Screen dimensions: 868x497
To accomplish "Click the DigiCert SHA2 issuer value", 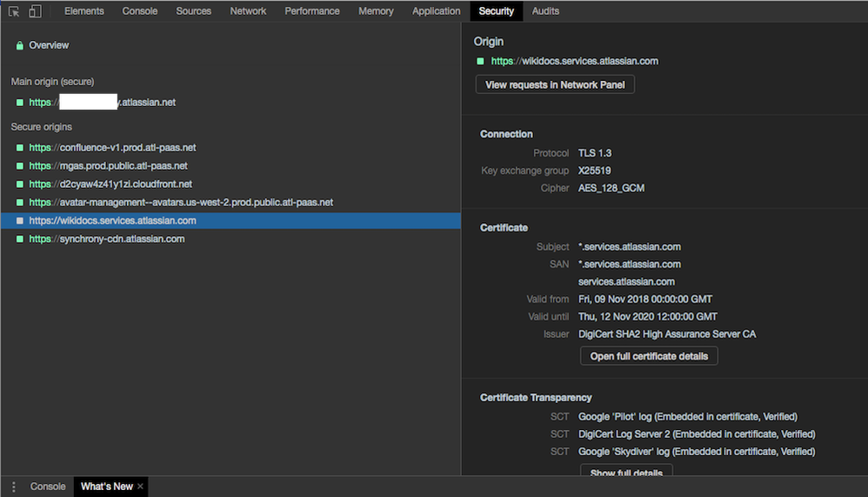I will coord(667,334).
